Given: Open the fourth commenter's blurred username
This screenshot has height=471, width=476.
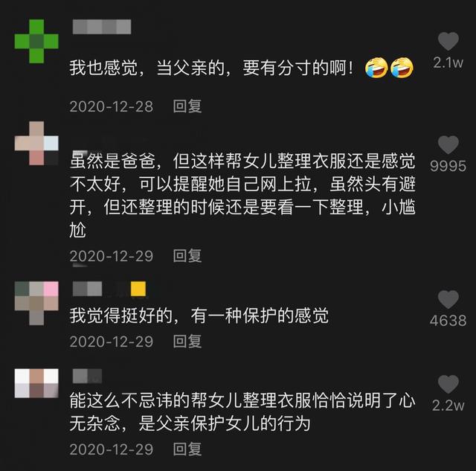Looking at the screenshot, I should point(88,376).
